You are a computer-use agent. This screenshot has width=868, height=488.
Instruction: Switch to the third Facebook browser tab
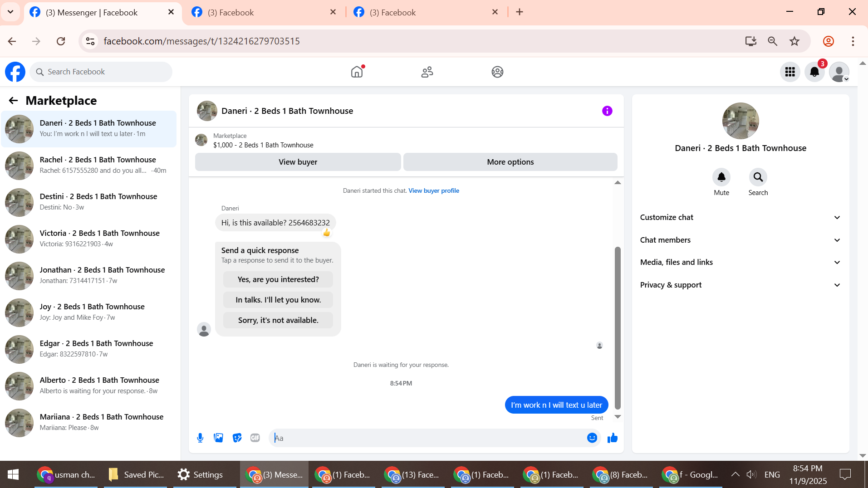click(x=425, y=12)
